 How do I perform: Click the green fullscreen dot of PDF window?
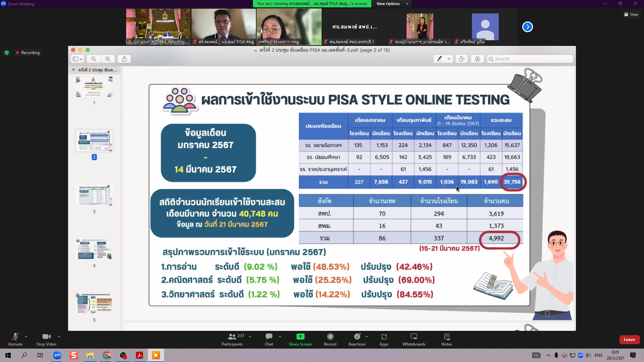click(88, 50)
